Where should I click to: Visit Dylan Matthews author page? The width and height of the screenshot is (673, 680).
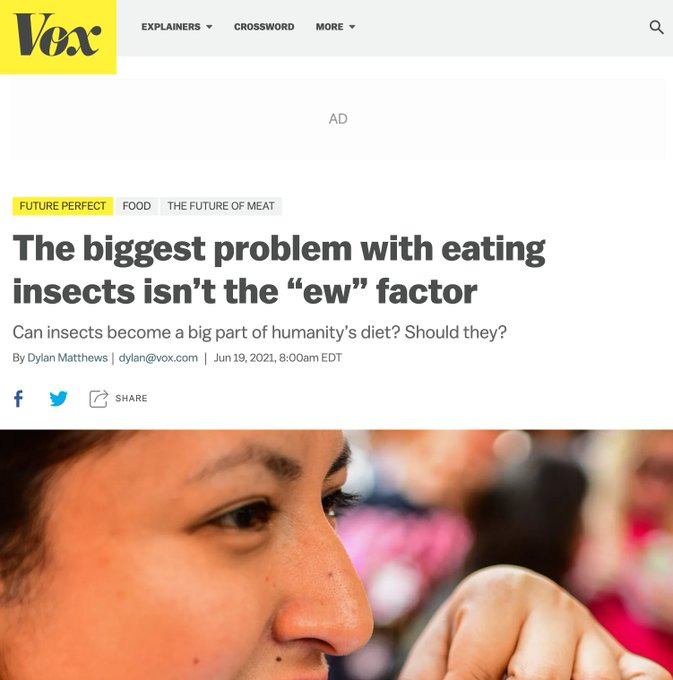coord(67,358)
